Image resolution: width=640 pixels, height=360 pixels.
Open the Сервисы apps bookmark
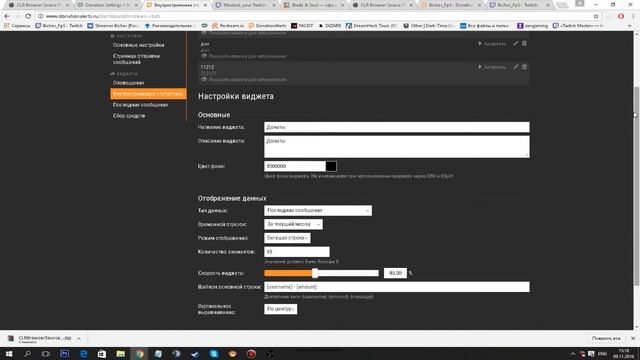point(18,25)
